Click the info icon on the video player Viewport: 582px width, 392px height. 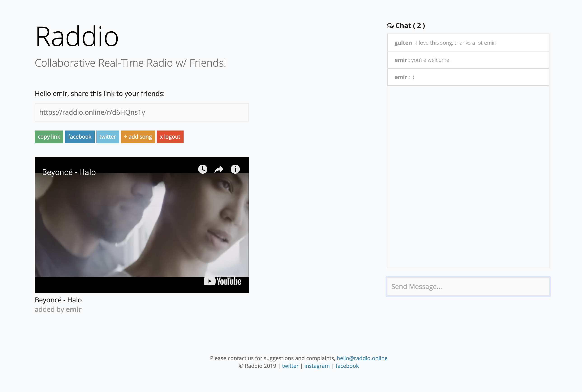[235, 169]
